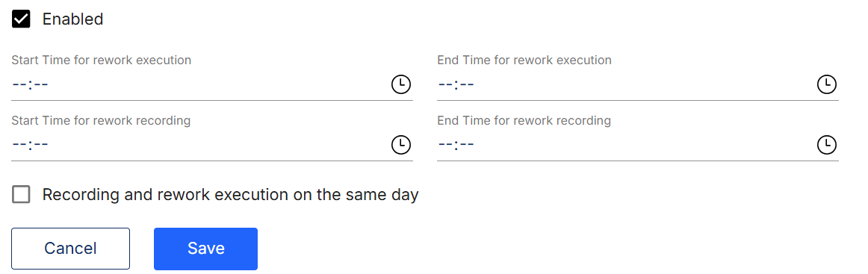Viewport: 868px width, 274px height.
Task: Cancel the rework settings changes
Action: click(70, 249)
